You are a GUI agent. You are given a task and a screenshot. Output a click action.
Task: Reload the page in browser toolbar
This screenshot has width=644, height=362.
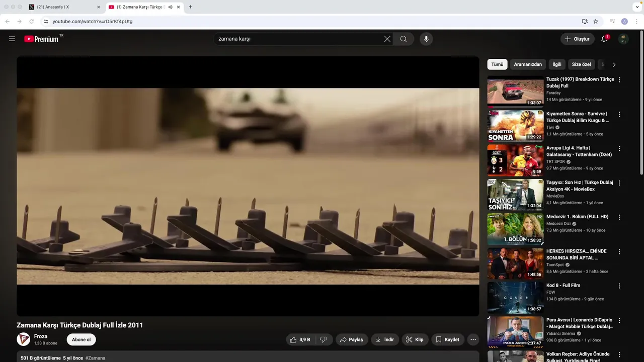click(x=31, y=22)
